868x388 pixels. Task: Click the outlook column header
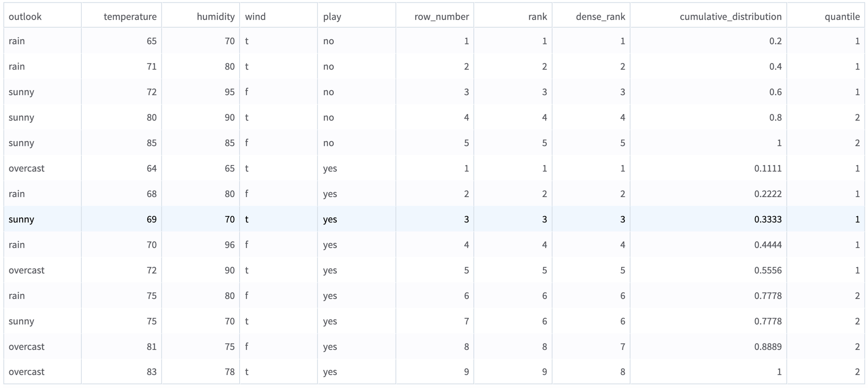coord(25,17)
